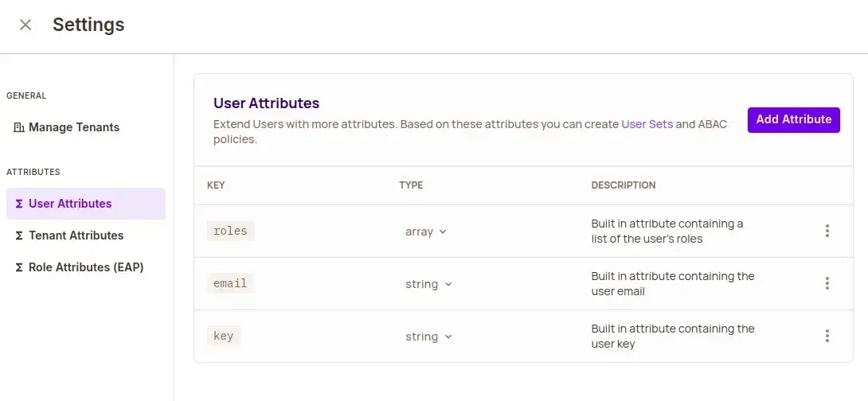Expand the array type dropdown for roles

click(425, 232)
